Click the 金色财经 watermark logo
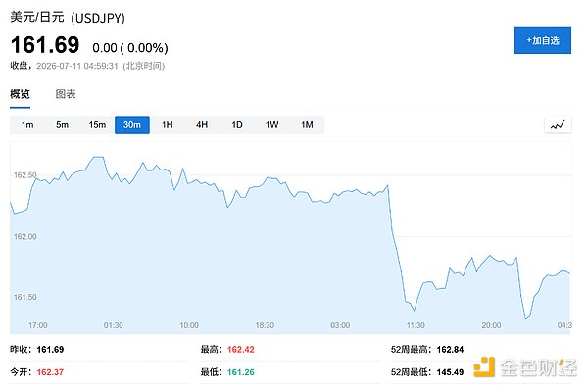The image size is (588, 388). [x=525, y=367]
